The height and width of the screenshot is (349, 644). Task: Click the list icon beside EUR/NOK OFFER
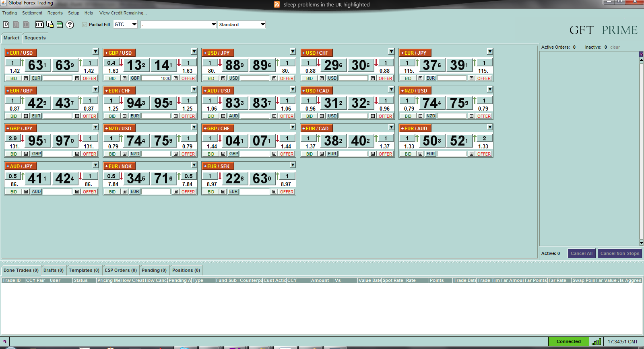tap(175, 192)
